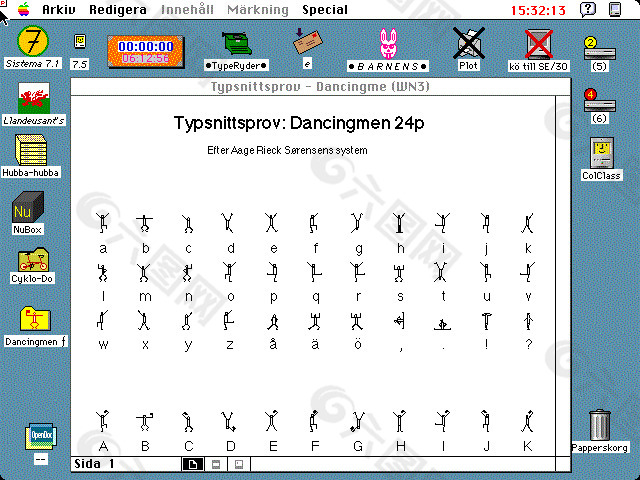Click the orange timer clock display
The height and width of the screenshot is (480, 640).
pos(144,51)
